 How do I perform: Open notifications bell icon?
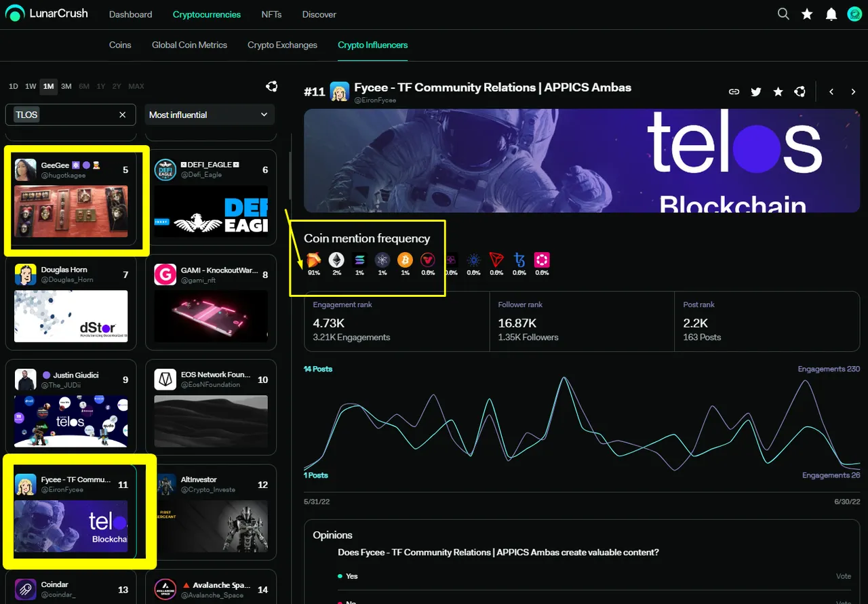point(831,14)
